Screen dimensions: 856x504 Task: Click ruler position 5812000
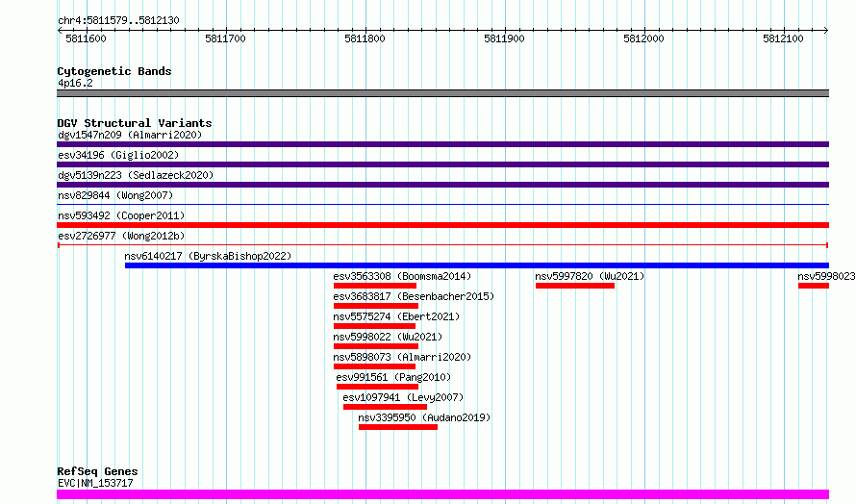coord(643,38)
